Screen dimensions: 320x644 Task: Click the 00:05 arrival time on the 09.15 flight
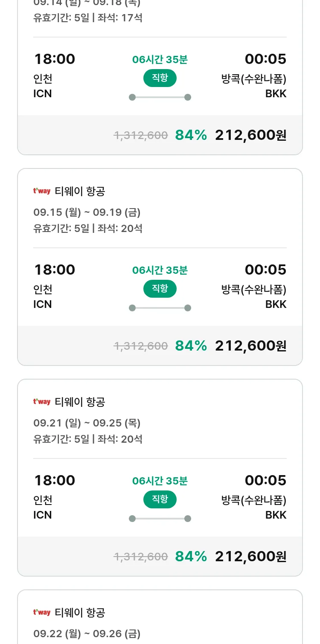pyautogui.click(x=265, y=270)
